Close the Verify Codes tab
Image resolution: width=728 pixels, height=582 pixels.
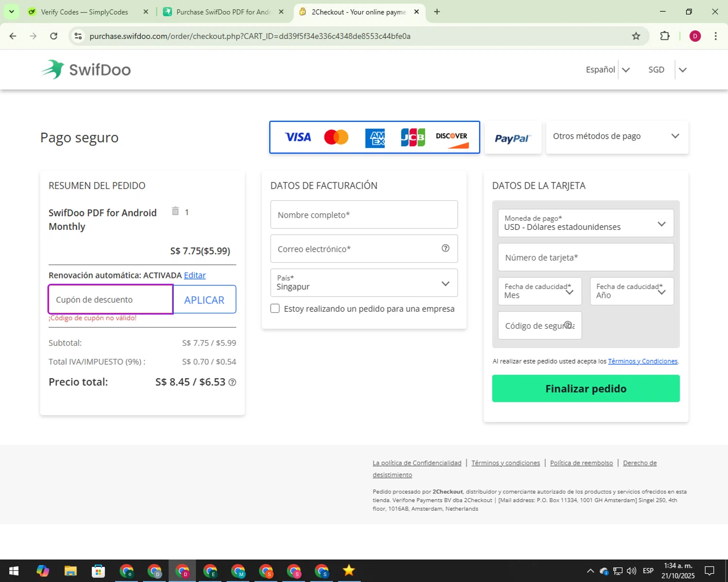(x=146, y=12)
